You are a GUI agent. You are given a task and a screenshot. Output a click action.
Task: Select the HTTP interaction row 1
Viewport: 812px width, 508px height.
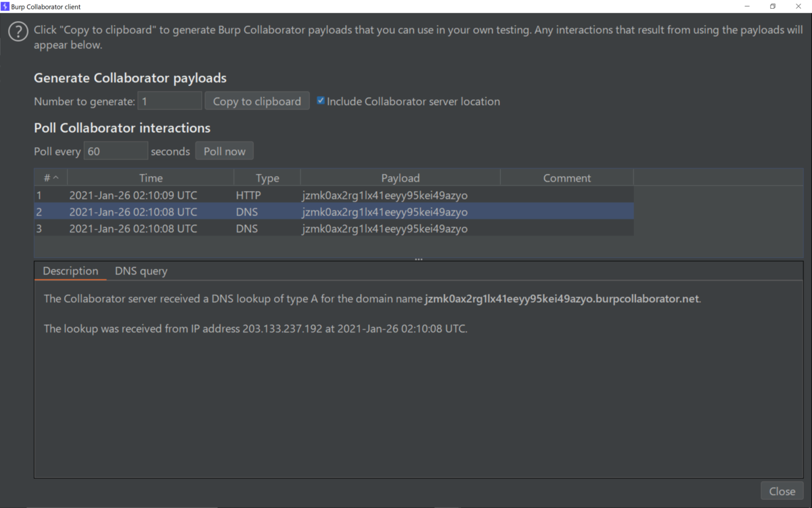click(x=334, y=195)
